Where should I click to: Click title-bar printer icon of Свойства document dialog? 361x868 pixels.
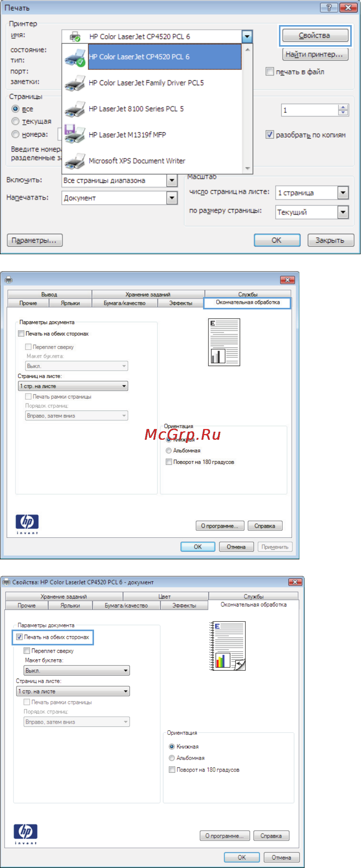[6, 582]
